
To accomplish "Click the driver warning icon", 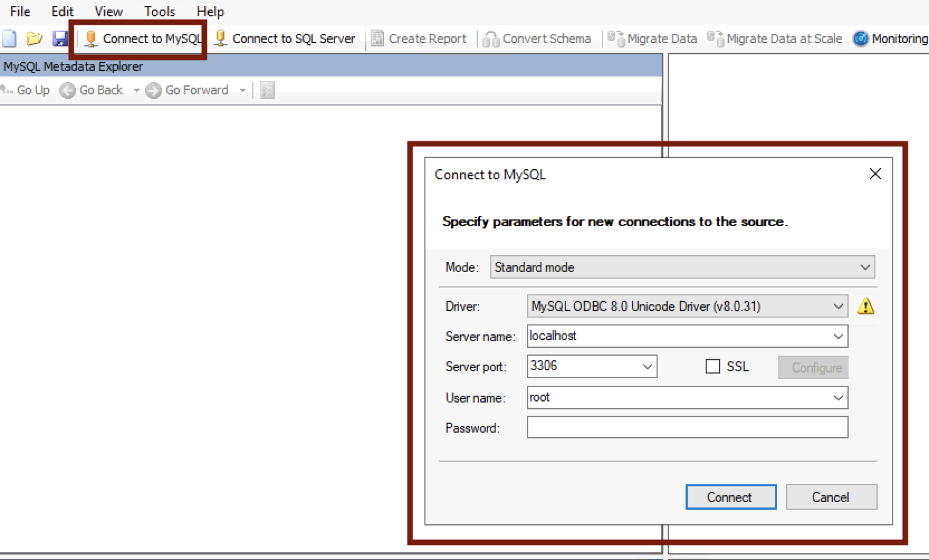I will click(x=865, y=306).
